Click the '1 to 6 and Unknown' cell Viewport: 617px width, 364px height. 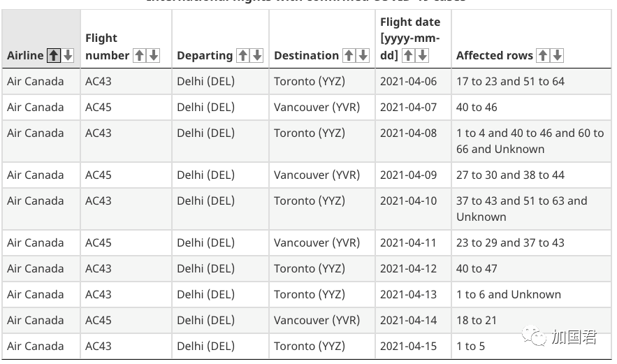tap(532, 294)
